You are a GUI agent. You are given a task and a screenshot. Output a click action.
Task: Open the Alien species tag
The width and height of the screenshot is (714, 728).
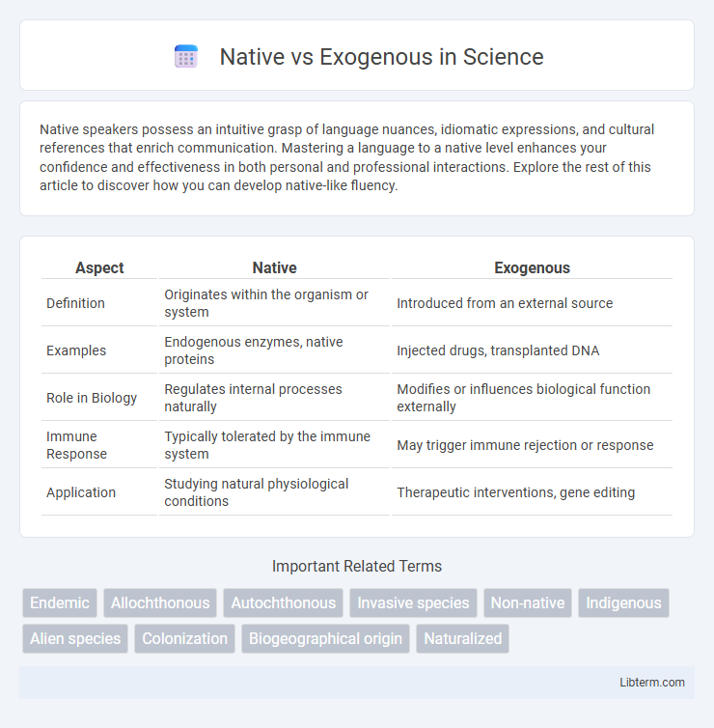tap(75, 638)
